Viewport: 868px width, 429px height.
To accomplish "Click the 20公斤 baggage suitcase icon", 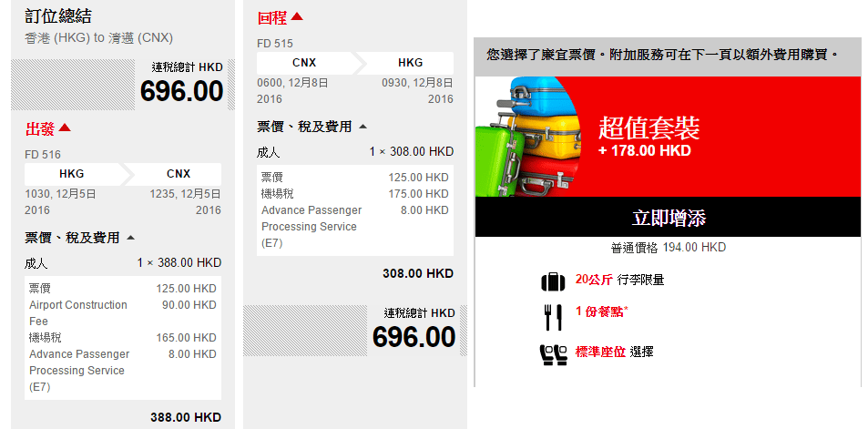I will click(x=553, y=281).
